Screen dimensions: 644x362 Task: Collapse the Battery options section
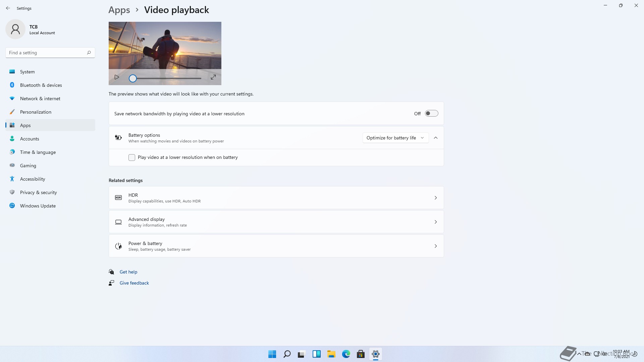[x=436, y=138]
